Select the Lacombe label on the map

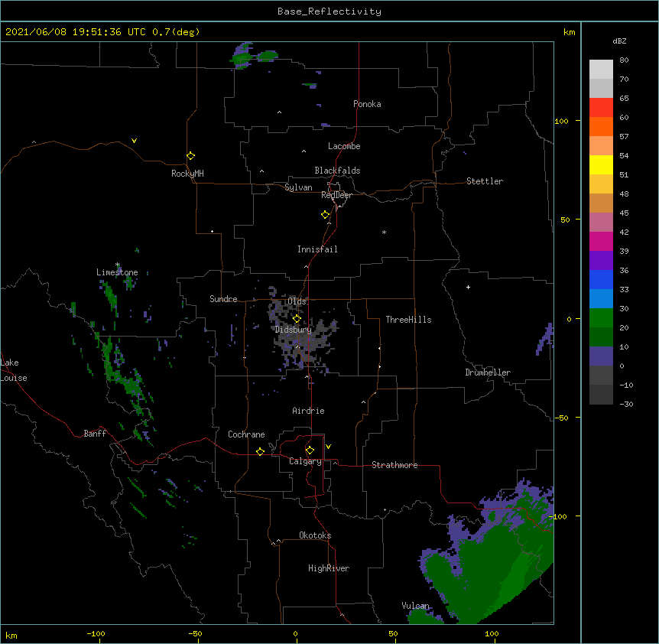point(344,146)
